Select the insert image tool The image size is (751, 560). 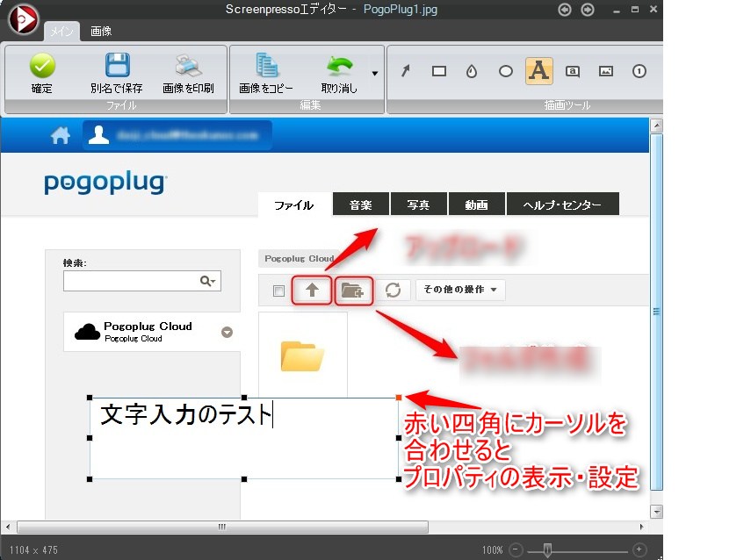pyautogui.click(x=606, y=71)
